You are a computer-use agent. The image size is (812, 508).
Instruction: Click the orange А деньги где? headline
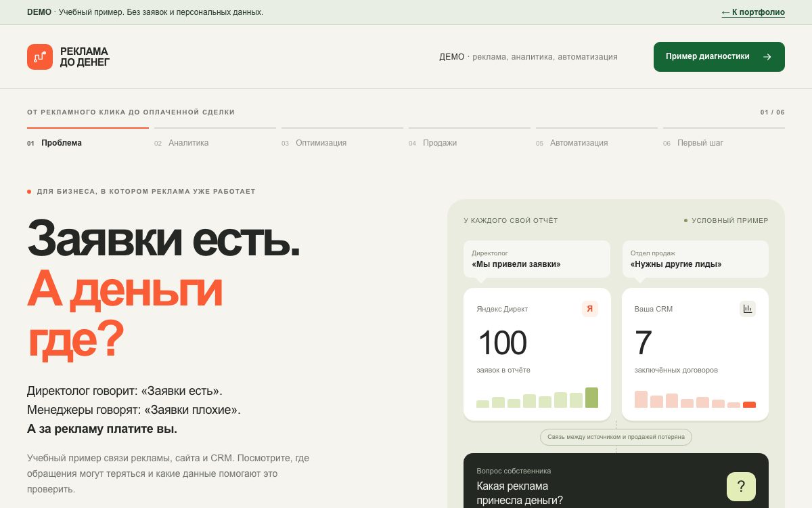(125, 314)
